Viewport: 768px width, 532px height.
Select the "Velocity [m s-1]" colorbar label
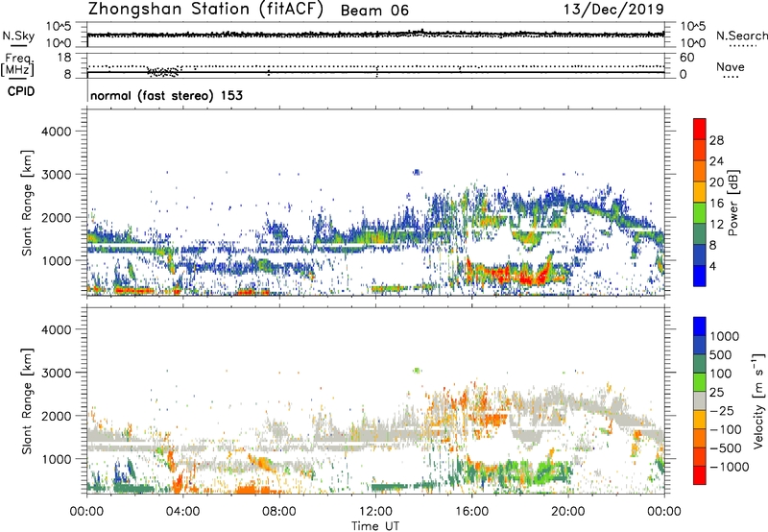[x=758, y=400]
